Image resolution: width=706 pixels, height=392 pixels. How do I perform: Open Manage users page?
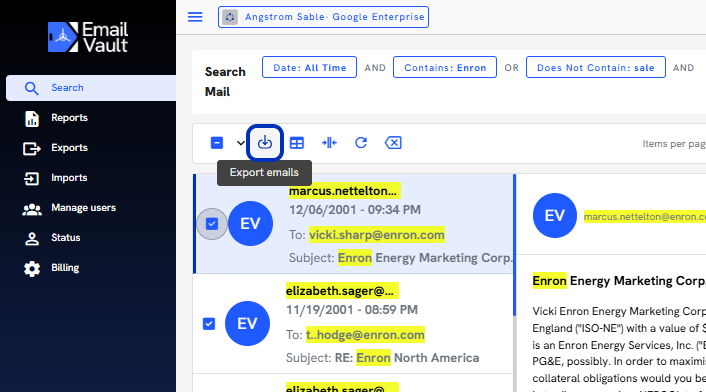pyautogui.click(x=83, y=207)
